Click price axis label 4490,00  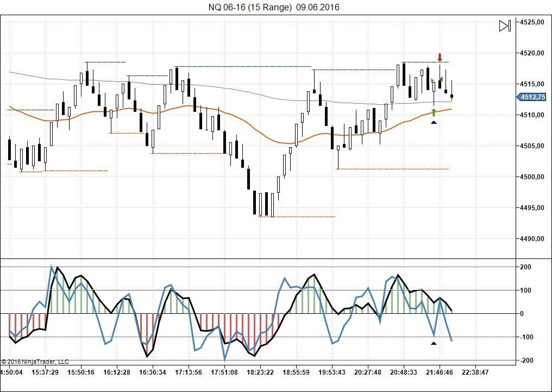(532, 239)
